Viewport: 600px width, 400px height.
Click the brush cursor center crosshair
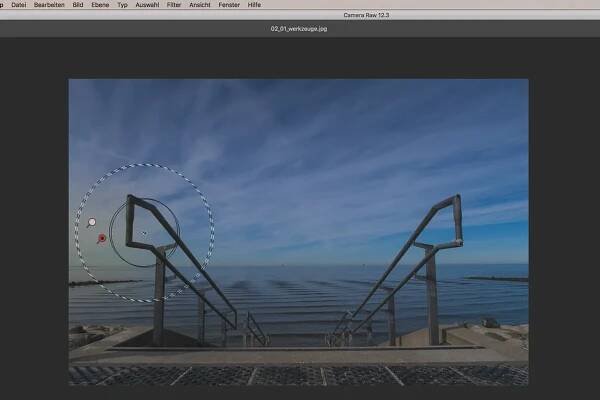click(144, 232)
